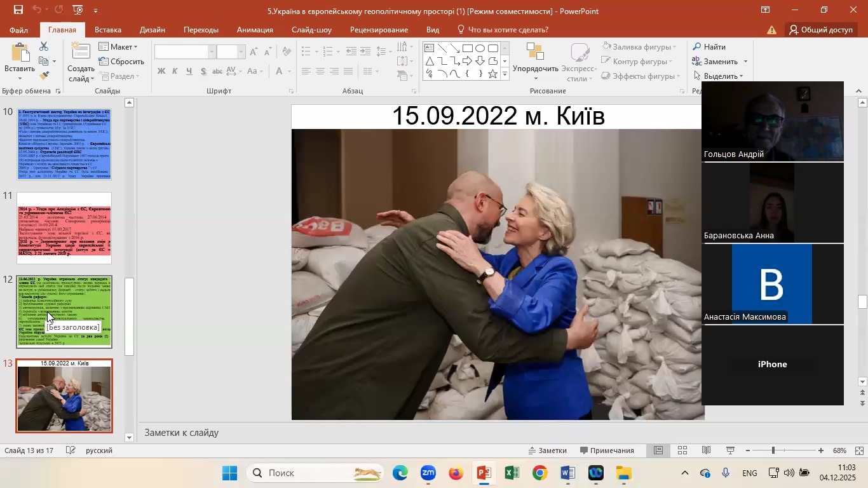Screen dimensions: 868x488
Task: Toggle strikethrough (abc)
Action: (218, 71)
